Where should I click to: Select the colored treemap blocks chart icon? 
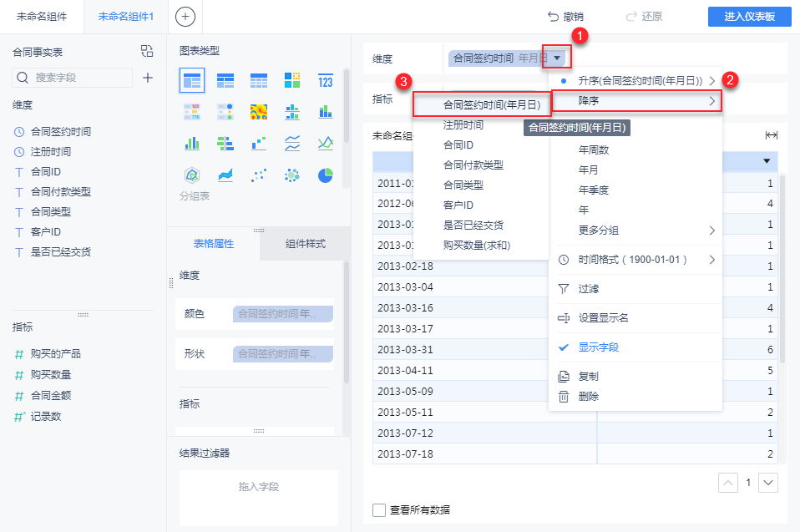pos(291,80)
